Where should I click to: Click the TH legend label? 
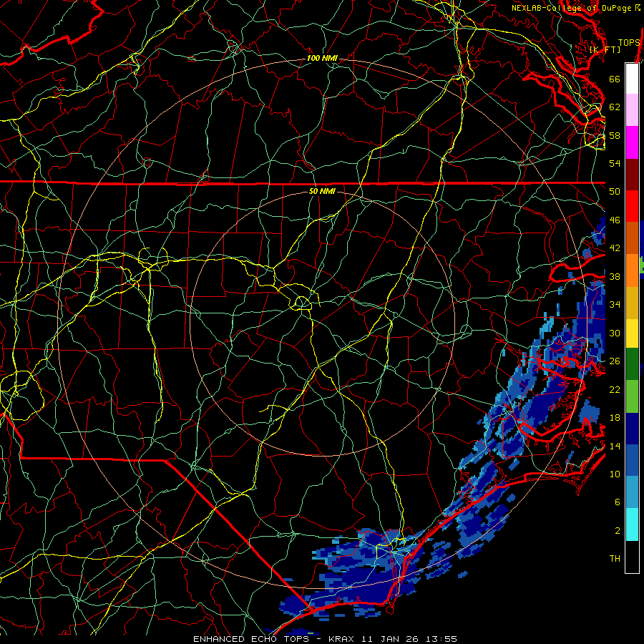[615, 559]
